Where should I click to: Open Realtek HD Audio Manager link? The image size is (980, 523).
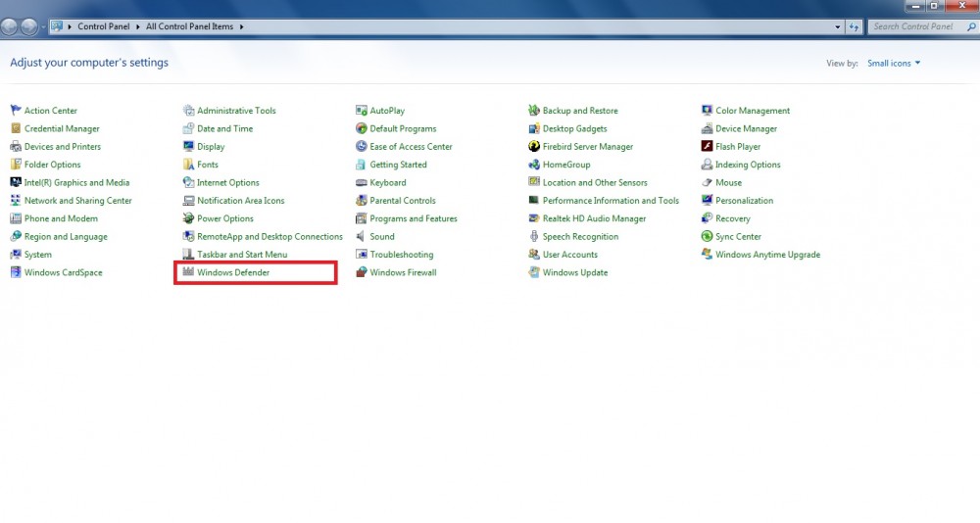[595, 218]
